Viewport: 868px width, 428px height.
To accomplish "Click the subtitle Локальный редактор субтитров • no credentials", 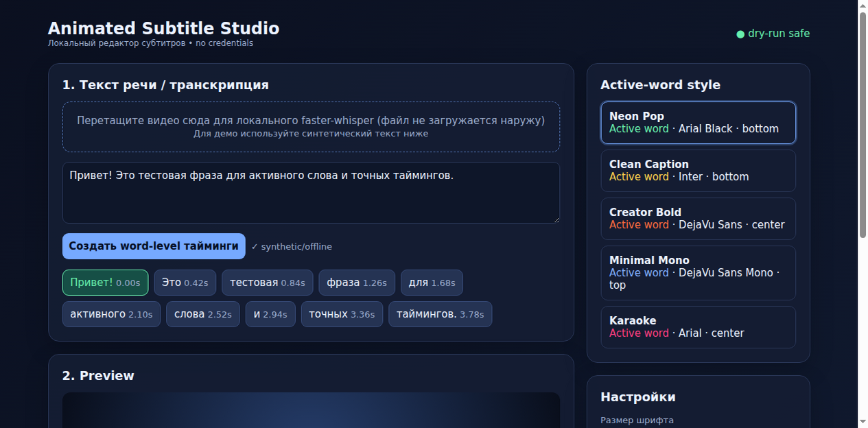I will click(x=150, y=43).
